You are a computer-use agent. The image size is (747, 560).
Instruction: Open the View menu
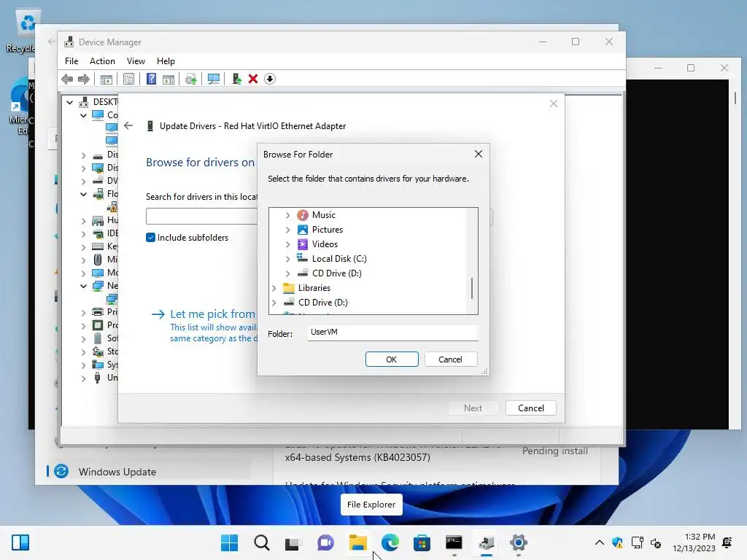[x=136, y=61]
